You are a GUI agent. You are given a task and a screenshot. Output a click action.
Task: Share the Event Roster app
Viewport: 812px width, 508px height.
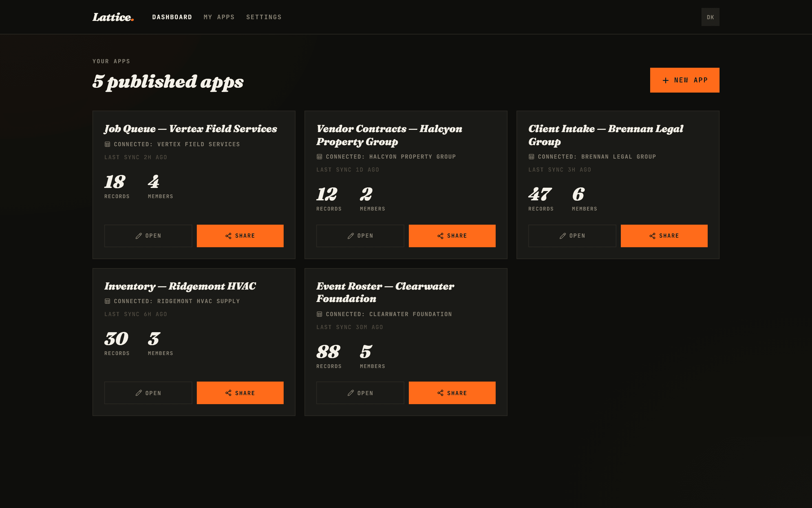point(452,393)
